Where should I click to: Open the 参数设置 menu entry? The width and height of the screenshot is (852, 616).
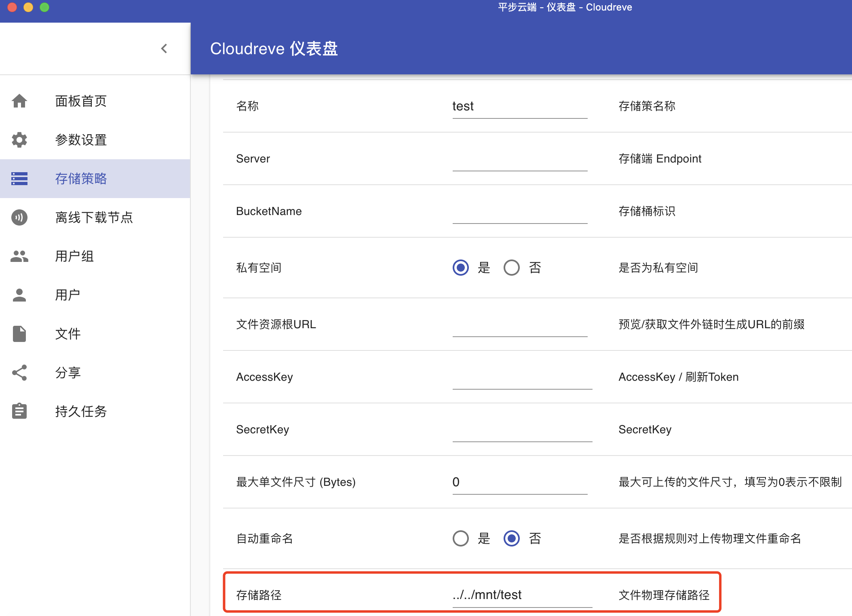[80, 140]
